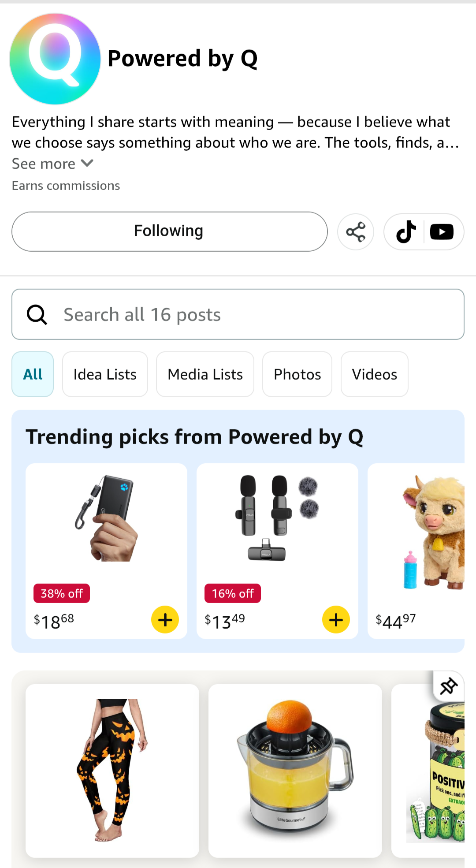
Task: Open the Videos tab
Action: [374, 374]
